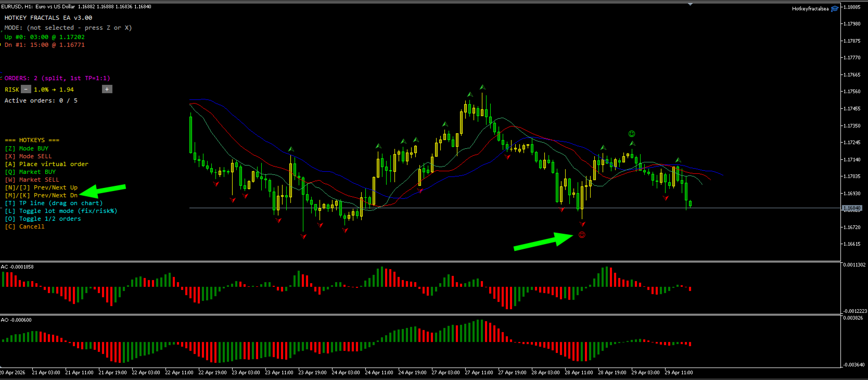The width and height of the screenshot is (868, 380).
Task: Select the 'Dn #1: 15:00 @ 1.16771' line
Action: [45, 45]
